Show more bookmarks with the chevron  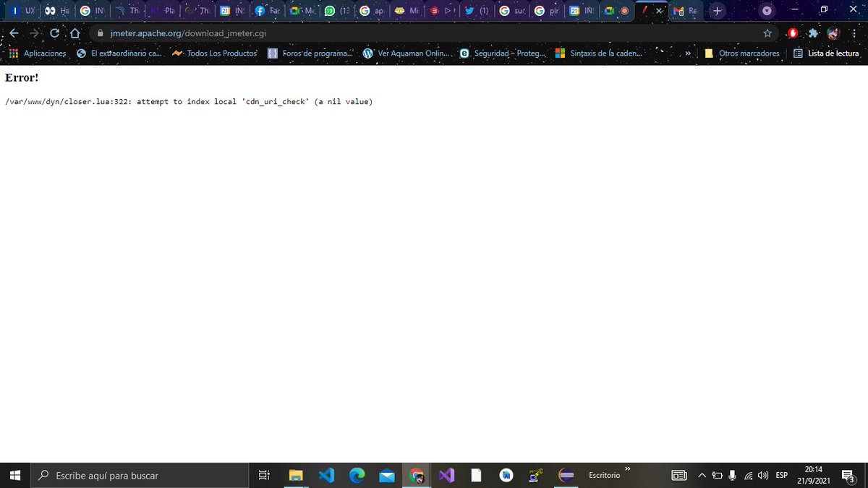coord(688,53)
